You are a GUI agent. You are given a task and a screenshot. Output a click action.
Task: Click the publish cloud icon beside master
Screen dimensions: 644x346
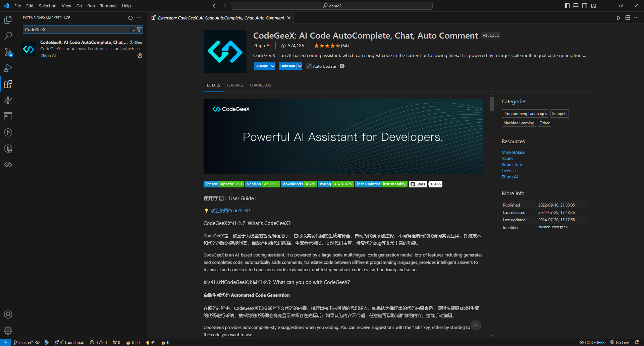(38, 342)
